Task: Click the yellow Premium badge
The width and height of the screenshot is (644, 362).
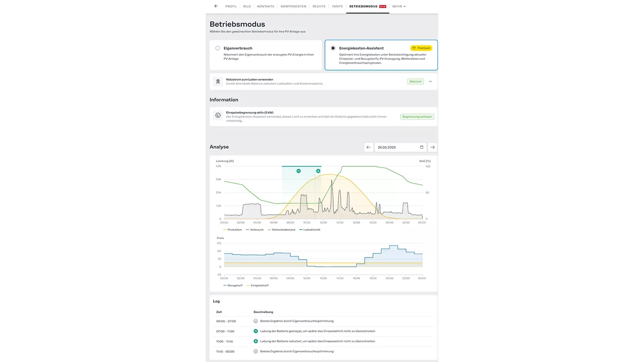Action: [421, 48]
